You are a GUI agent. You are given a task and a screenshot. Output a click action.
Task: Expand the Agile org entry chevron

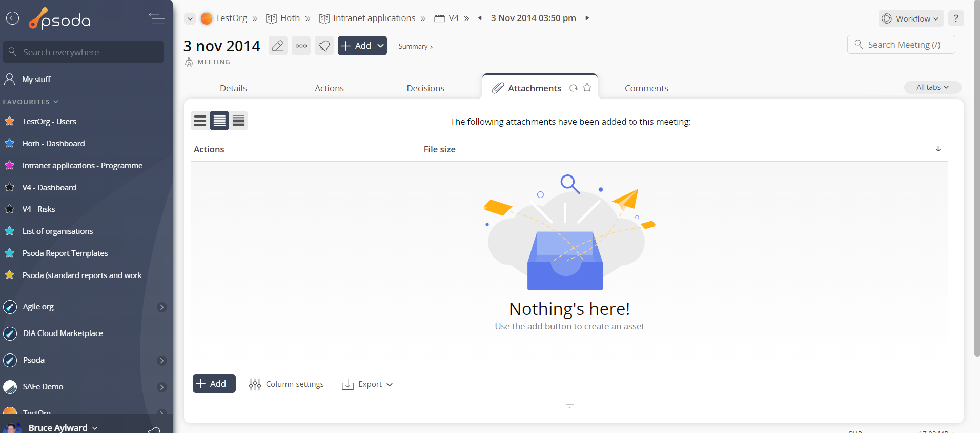click(162, 307)
